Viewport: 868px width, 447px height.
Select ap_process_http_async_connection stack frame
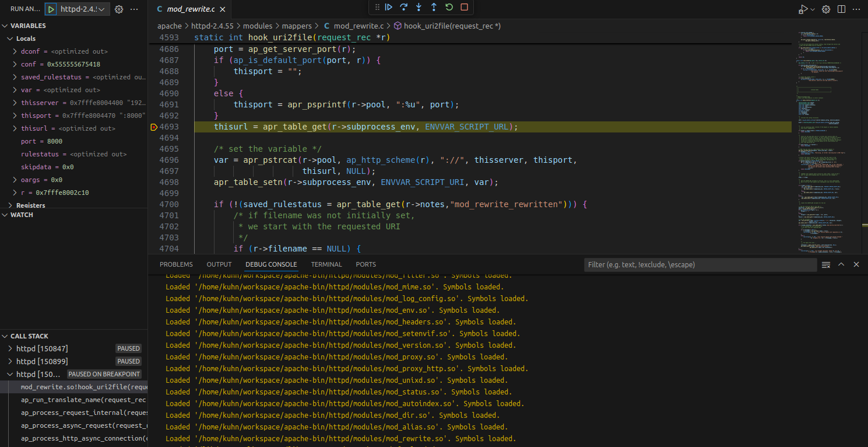click(x=74, y=438)
